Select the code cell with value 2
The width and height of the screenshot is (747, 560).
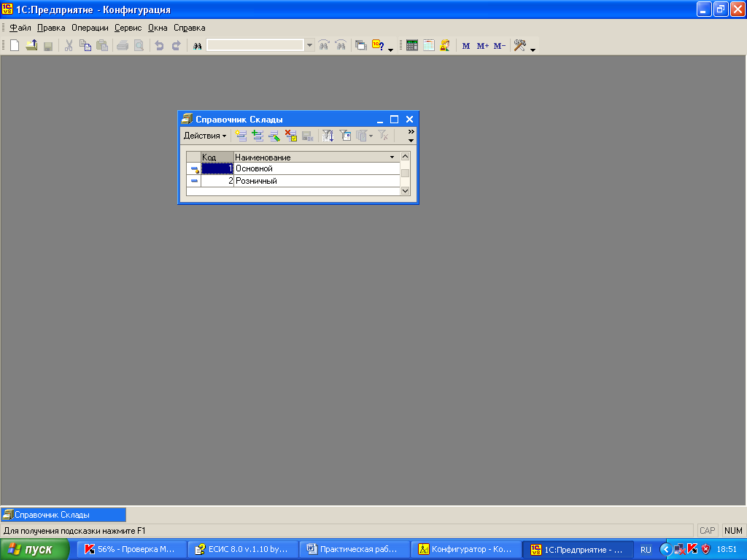[217, 181]
